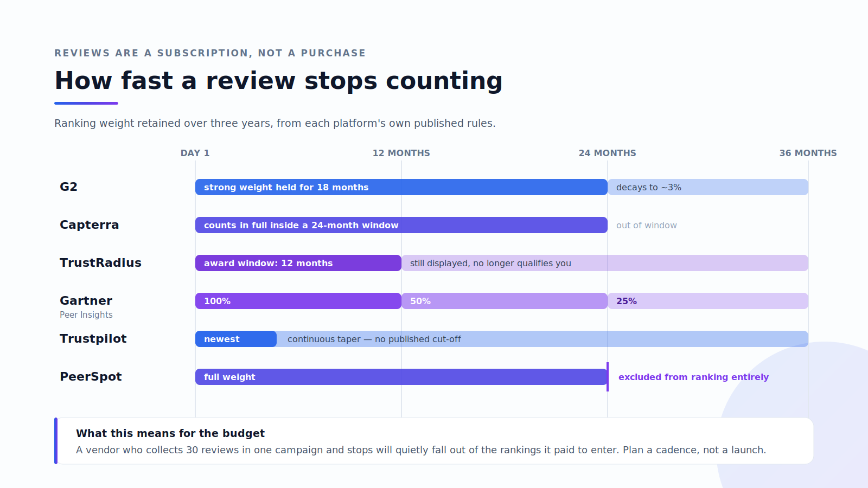Click the "Gartner" row label
Viewport: 868px width, 488px height.
[x=86, y=301]
